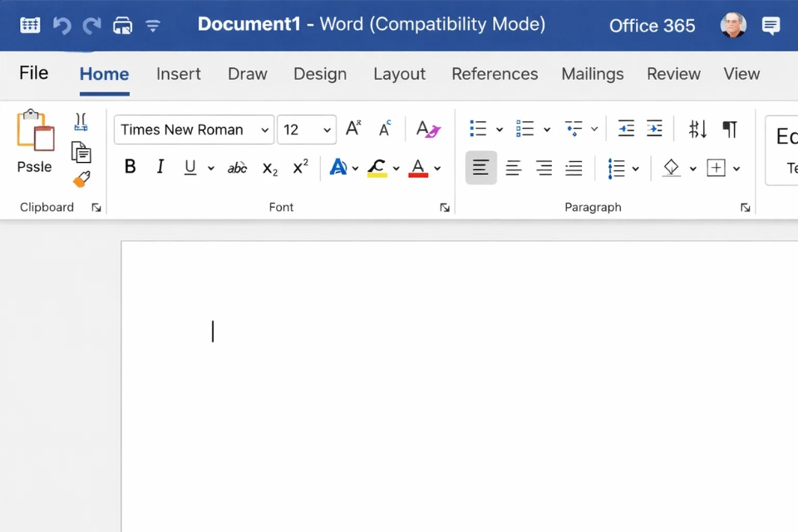
Task: Toggle bold formatting
Action: click(x=130, y=166)
